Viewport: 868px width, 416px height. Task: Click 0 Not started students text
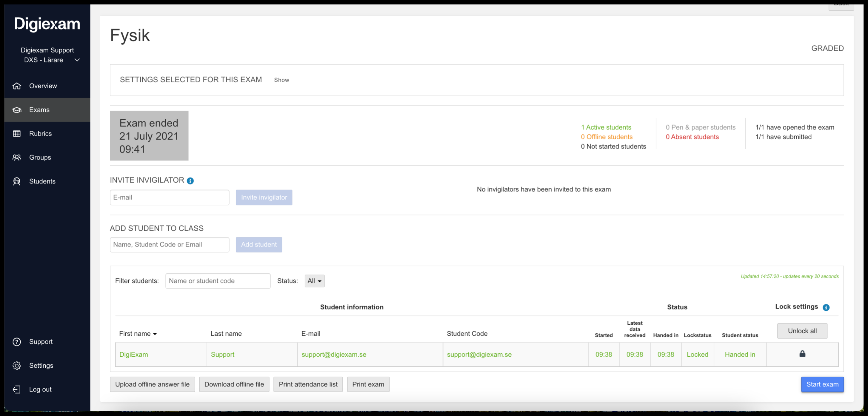click(613, 147)
